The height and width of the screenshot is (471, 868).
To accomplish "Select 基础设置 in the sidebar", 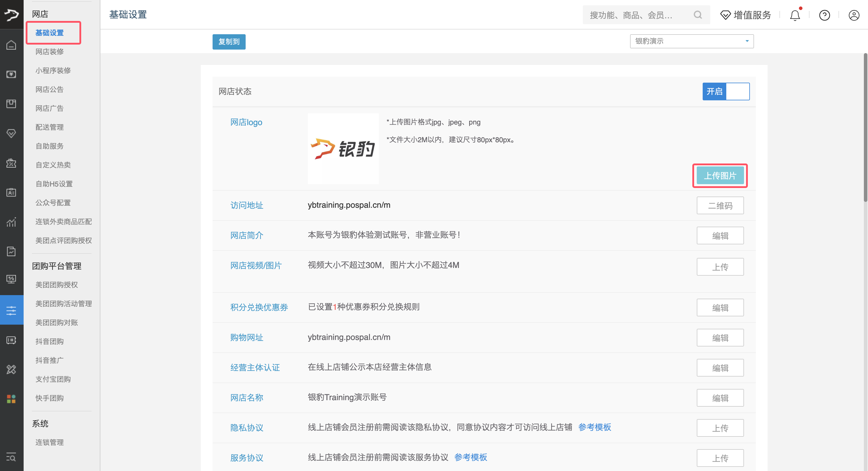I will point(50,33).
